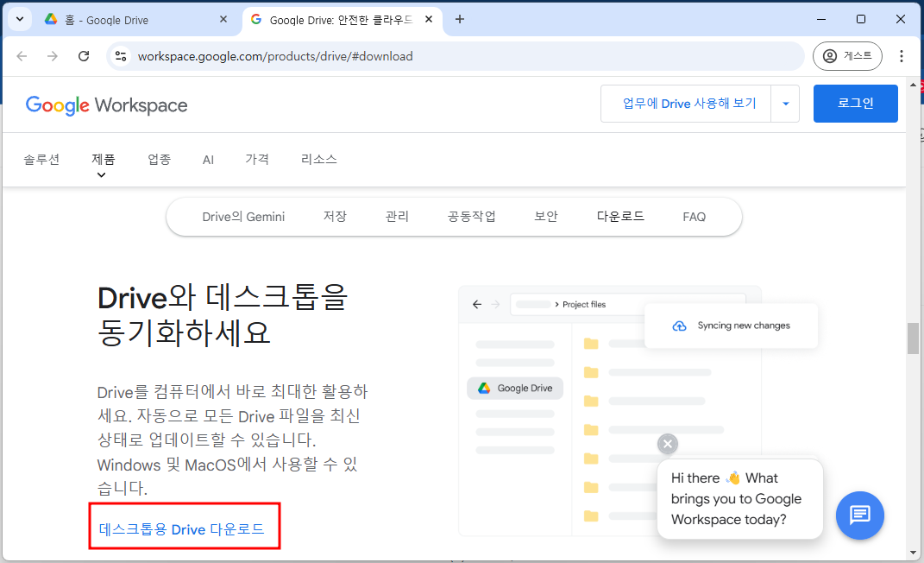Click the Google Drive favicon on the first tab
Viewport: 924px width, 563px height.
49,18
